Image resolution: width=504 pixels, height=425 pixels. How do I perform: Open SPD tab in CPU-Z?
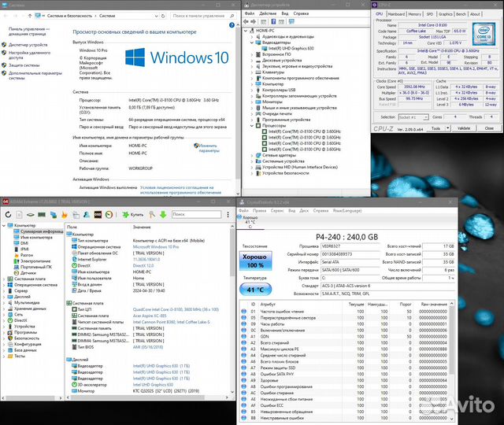pyautogui.click(x=430, y=14)
